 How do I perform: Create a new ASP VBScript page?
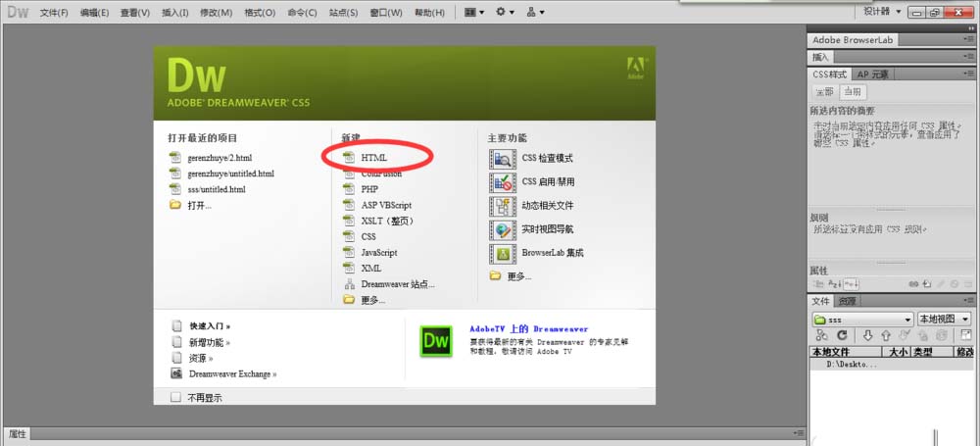point(386,205)
